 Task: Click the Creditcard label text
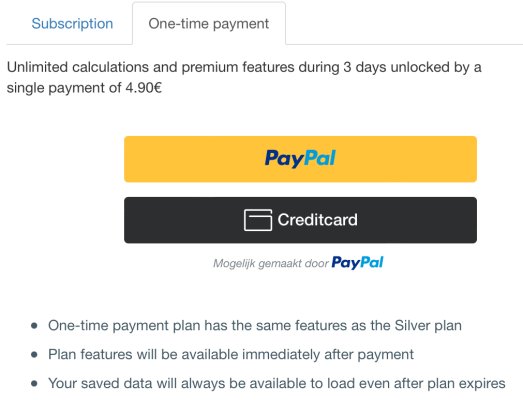pyautogui.click(x=318, y=220)
